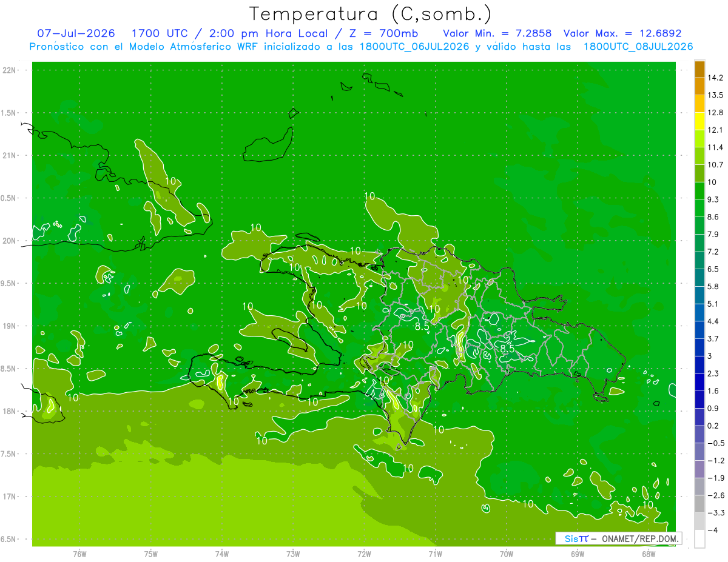
Task: Click the "68W" longitude axis label
Action: [648, 554]
